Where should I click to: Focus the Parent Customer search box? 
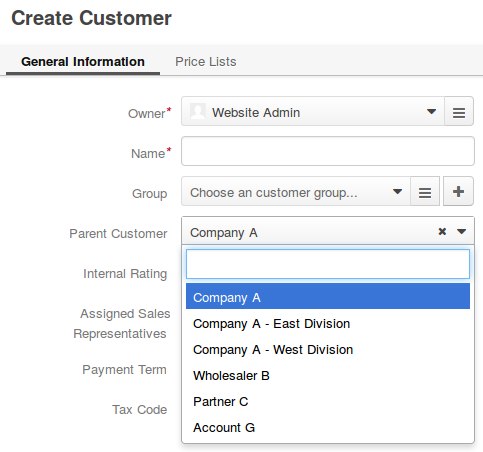click(x=328, y=264)
